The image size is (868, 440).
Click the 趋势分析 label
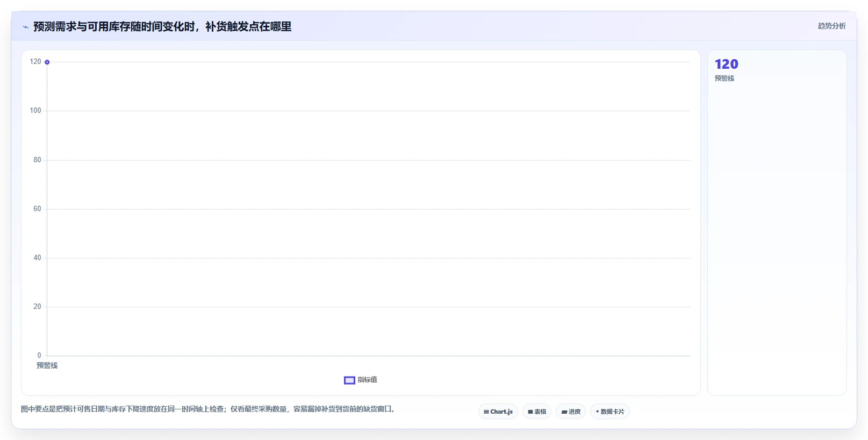coord(831,26)
